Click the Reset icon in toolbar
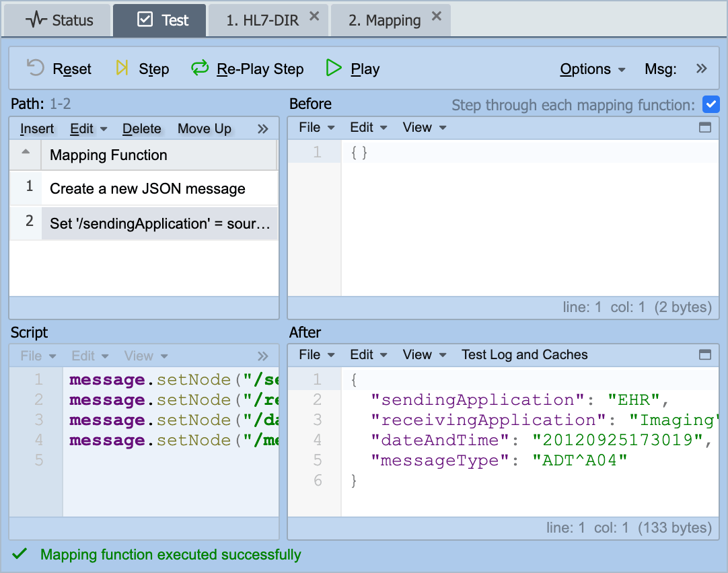728x573 pixels. pyautogui.click(x=35, y=68)
